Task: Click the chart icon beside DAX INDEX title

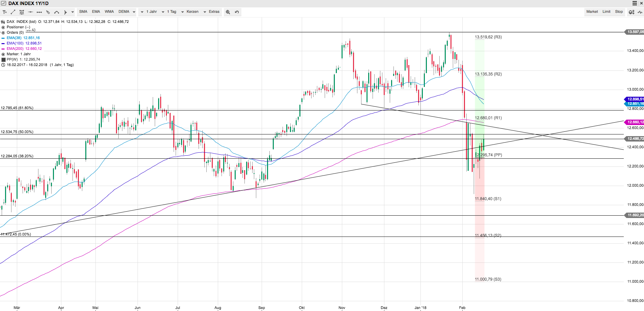Action: coord(3,3)
